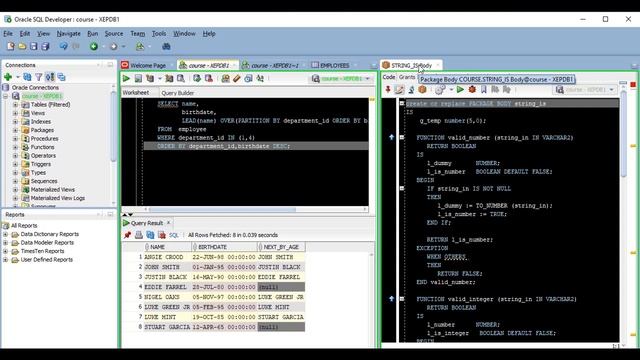
Task: Click the eraser Clear icon in worksheet toolbar
Action: 237,78
